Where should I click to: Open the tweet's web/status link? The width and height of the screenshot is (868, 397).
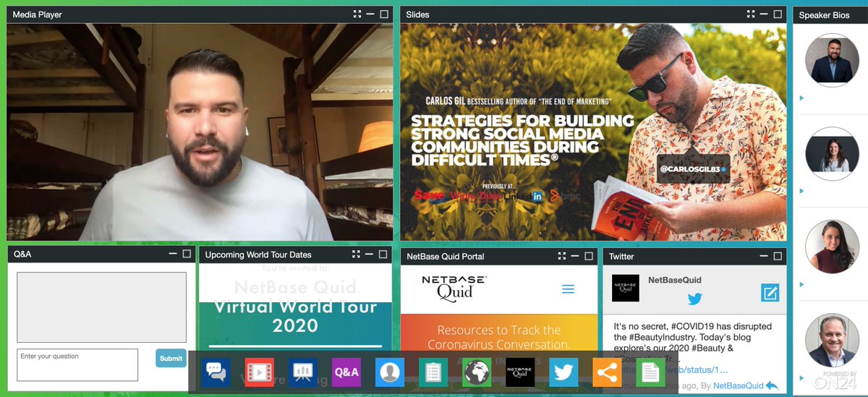(x=671, y=370)
